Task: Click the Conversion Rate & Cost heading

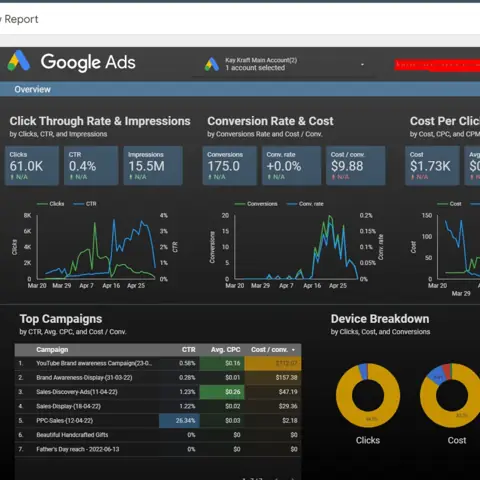Action: (270, 121)
